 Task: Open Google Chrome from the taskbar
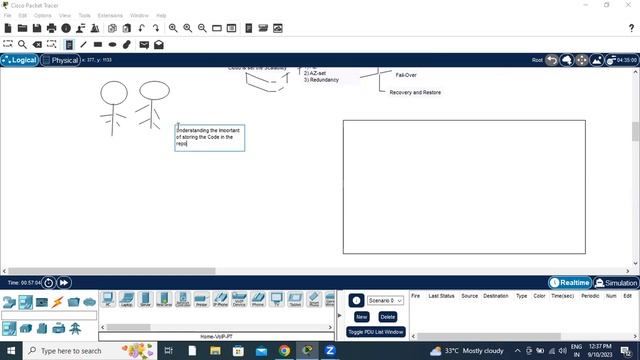coord(284,351)
